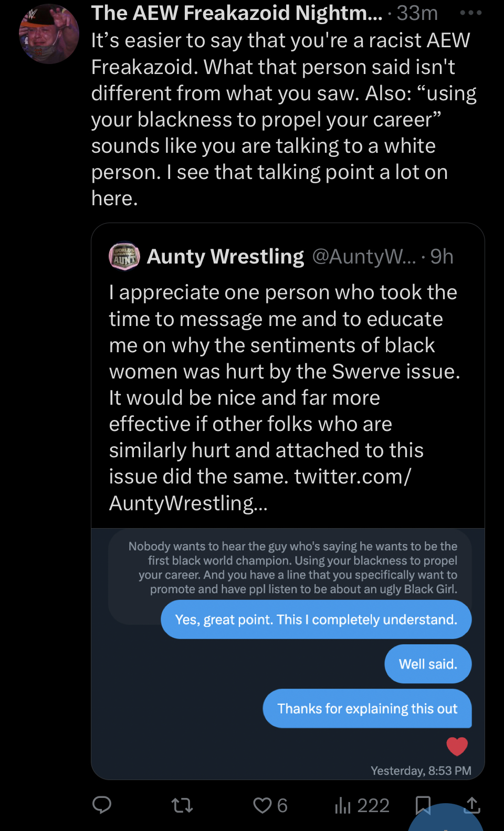The image size is (504, 831).
Task: Like the tweet with the heart icon
Action: 262,805
